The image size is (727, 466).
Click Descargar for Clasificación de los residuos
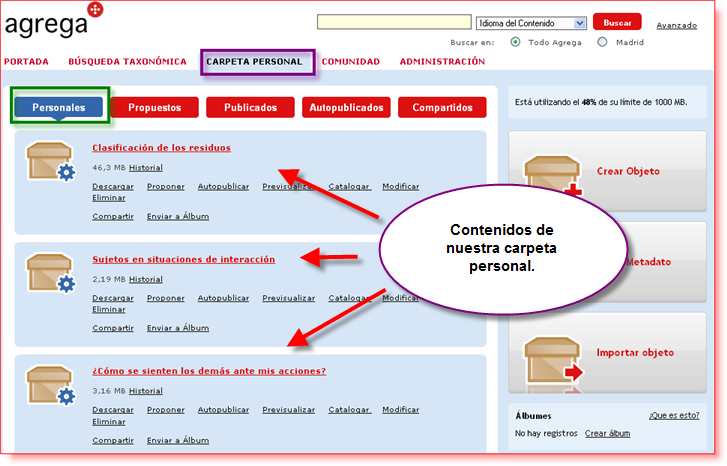pos(113,187)
